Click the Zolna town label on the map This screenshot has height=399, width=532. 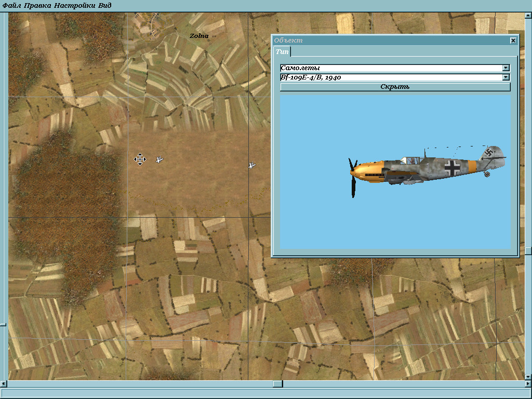point(199,36)
